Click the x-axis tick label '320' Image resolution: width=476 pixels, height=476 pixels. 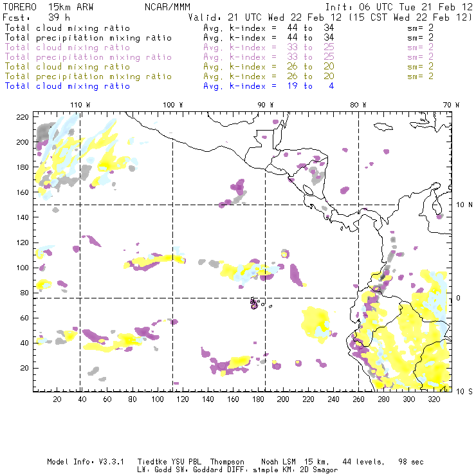[x=434, y=399]
